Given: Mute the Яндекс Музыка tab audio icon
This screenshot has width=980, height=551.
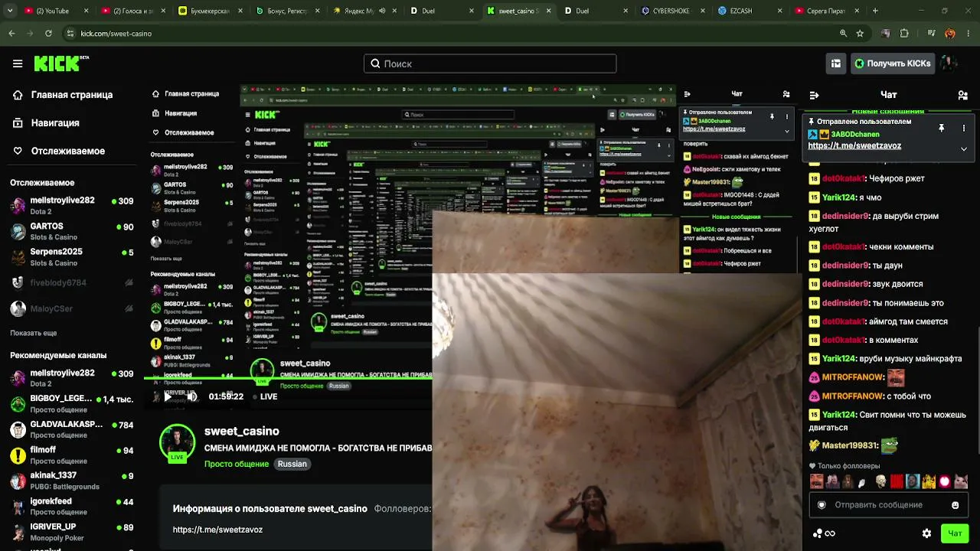Looking at the screenshot, I should 382,11.
